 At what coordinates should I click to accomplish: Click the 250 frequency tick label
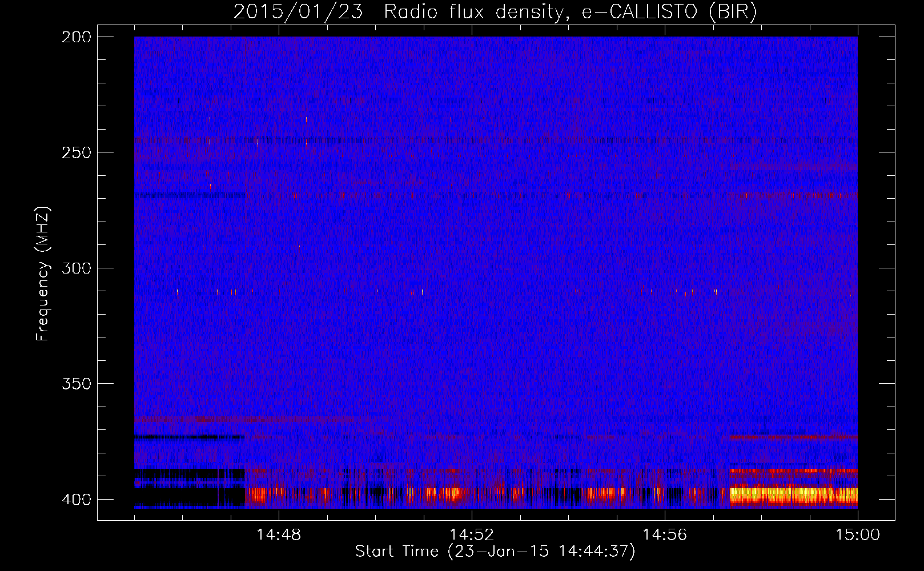tap(77, 152)
